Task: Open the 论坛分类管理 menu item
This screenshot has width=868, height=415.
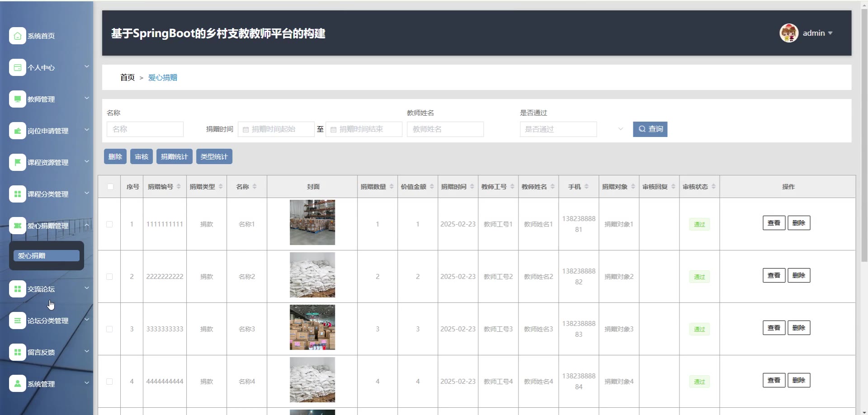Action: pyautogui.click(x=47, y=321)
